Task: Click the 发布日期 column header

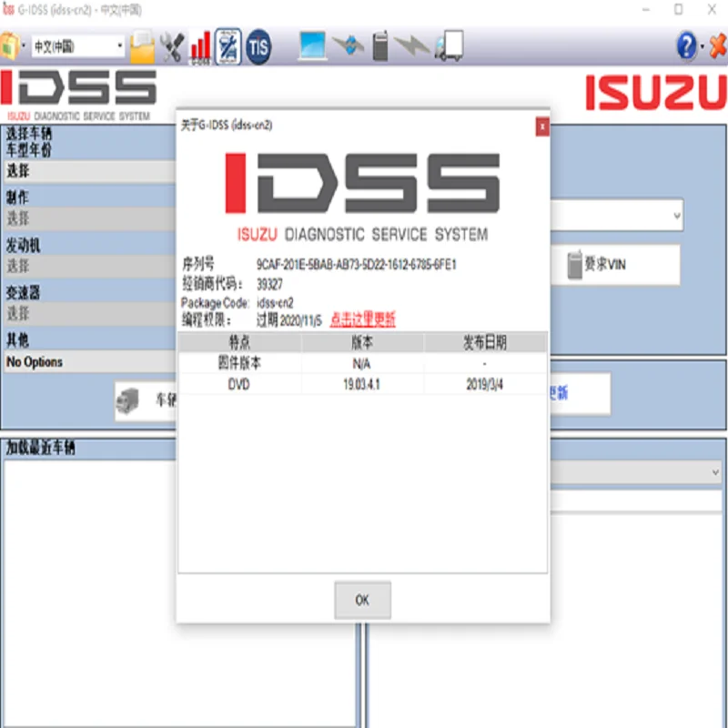Action: coord(485,343)
